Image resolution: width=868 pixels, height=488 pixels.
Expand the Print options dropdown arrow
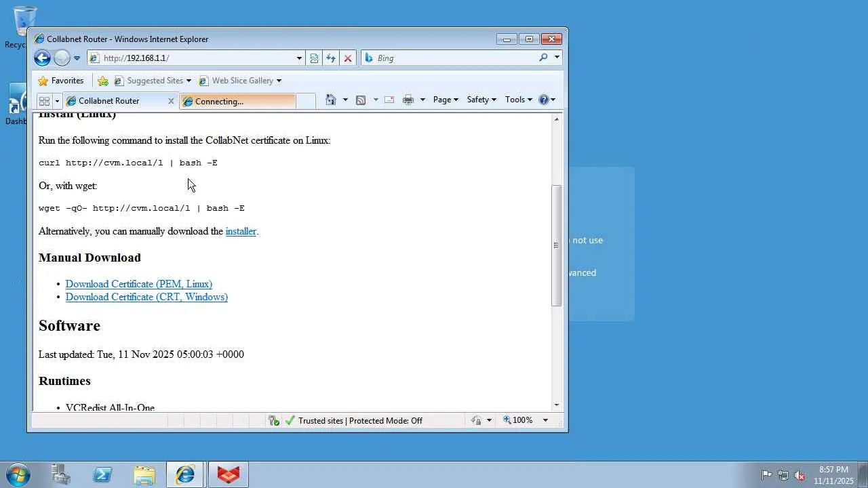coord(422,100)
